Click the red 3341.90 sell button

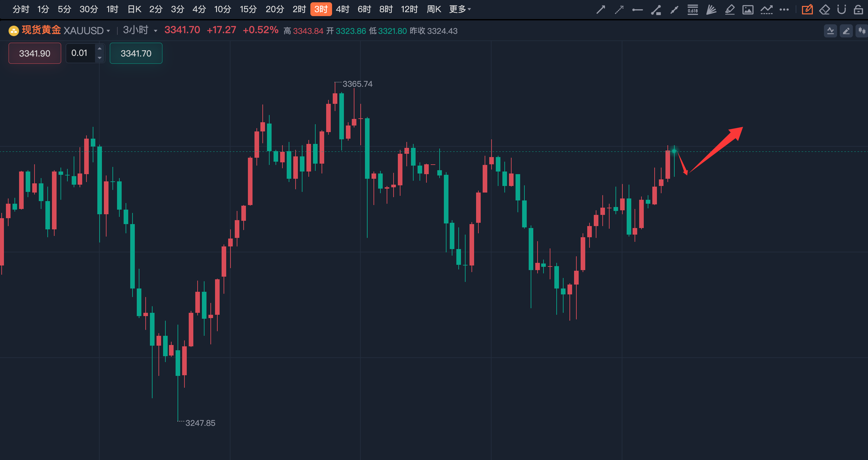click(x=35, y=53)
